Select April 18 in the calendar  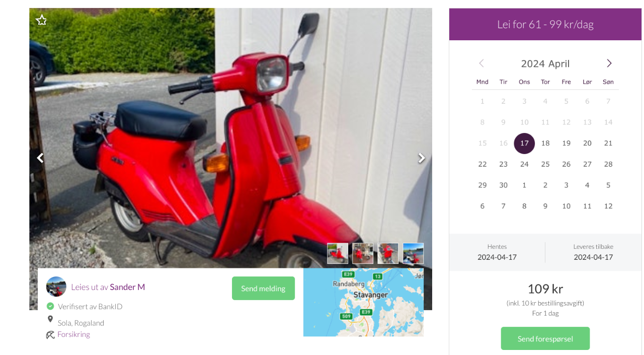point(545,143)
